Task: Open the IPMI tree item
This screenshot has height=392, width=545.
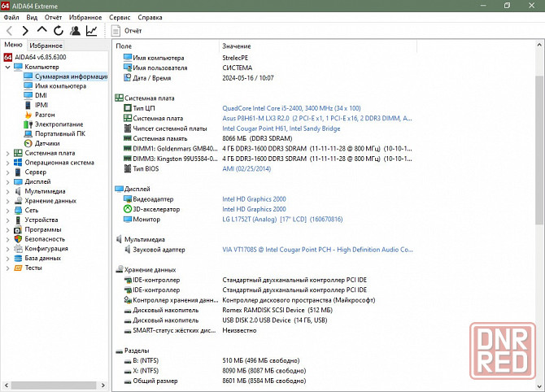Action: click(36, 105)
